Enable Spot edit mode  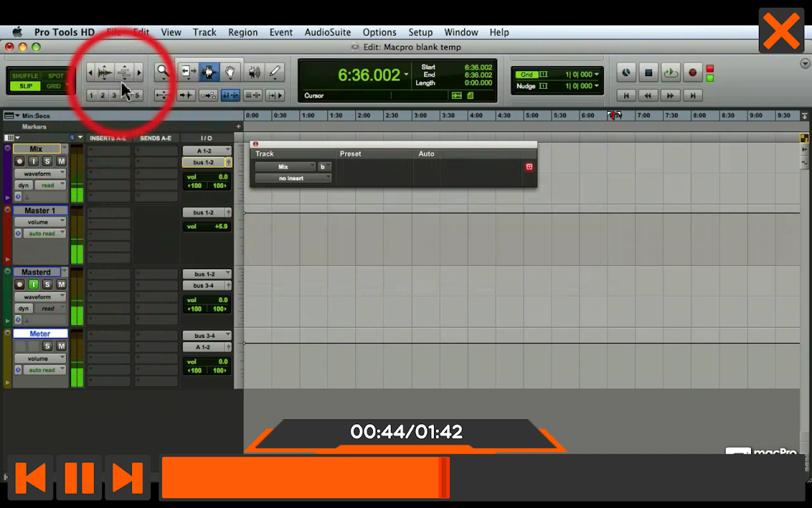coord(56,76)
